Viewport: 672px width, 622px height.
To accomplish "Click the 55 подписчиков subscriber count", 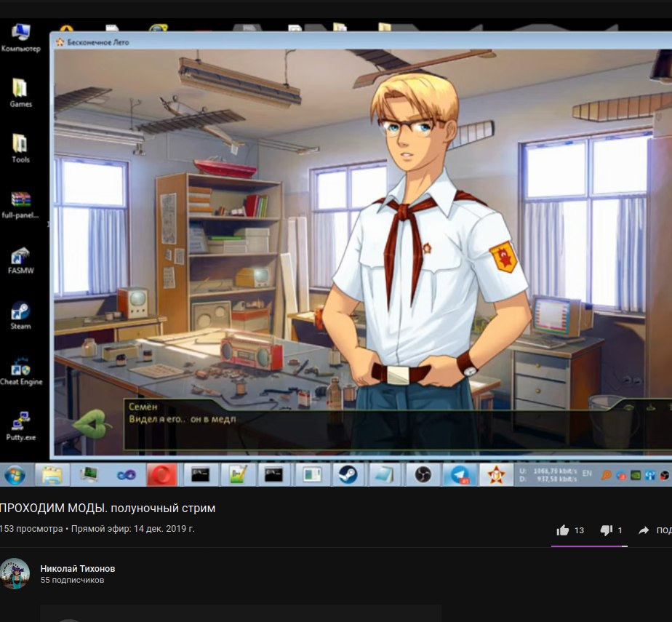I will [x=72, y=580].
